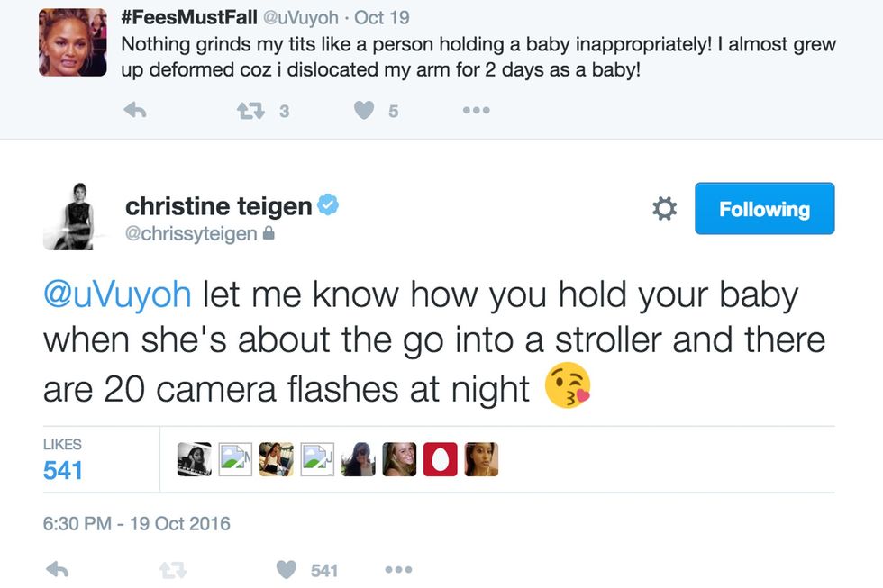Image resolution: width=883 pixels, height=588 pixels.
Task: Open the christine teigen profile name
Action: point(218,206)
